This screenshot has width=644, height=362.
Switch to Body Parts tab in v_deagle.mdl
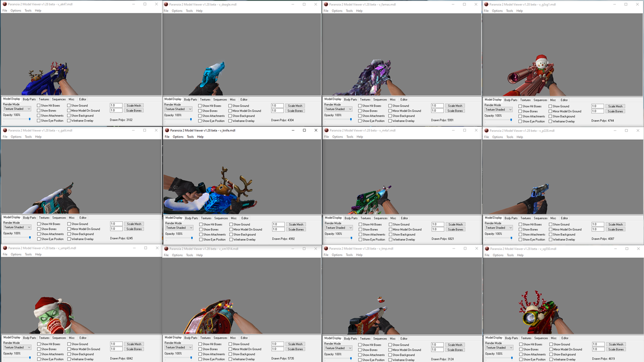pos(190,100)
